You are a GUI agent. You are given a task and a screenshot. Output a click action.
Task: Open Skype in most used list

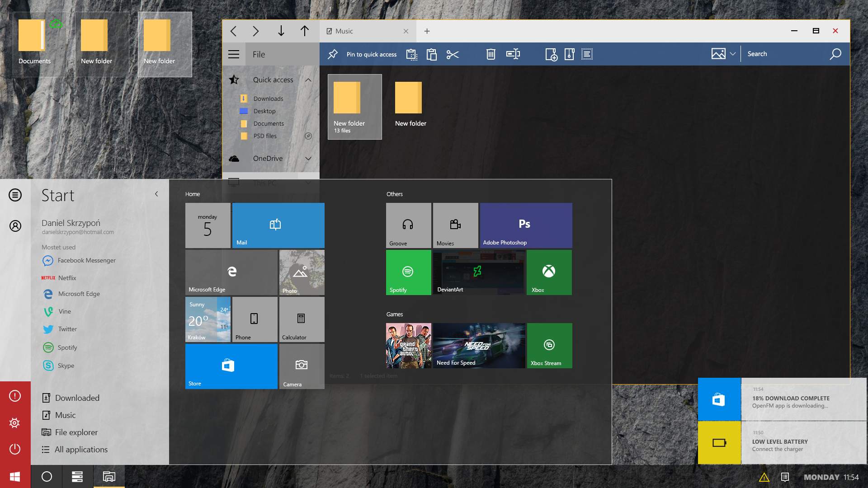coord(58,366)
